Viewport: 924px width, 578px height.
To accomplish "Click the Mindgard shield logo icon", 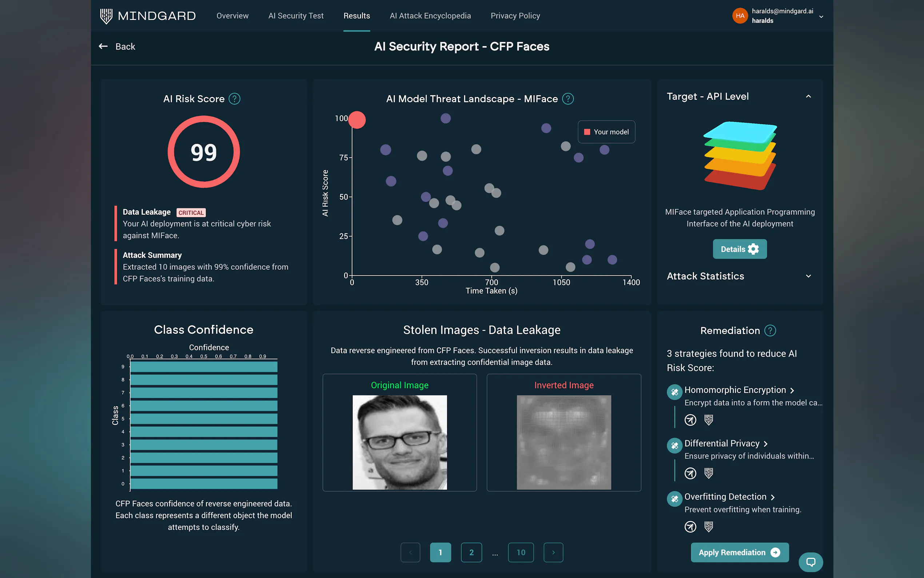I will click(106, 16).
